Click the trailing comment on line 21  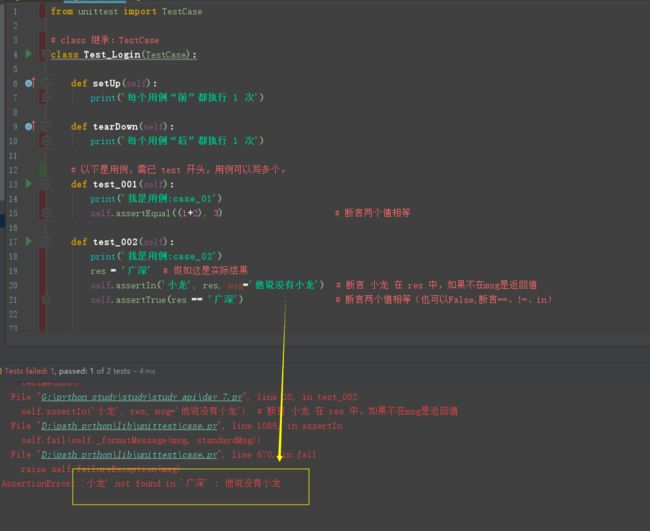tap(444, 299)
